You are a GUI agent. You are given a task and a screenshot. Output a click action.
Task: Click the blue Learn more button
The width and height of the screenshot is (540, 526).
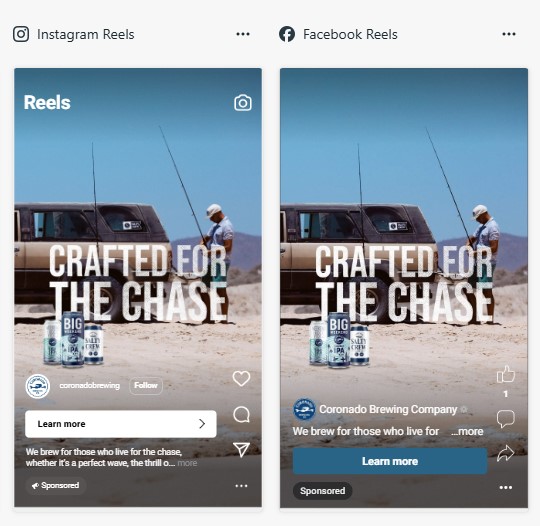click(390, 461)
